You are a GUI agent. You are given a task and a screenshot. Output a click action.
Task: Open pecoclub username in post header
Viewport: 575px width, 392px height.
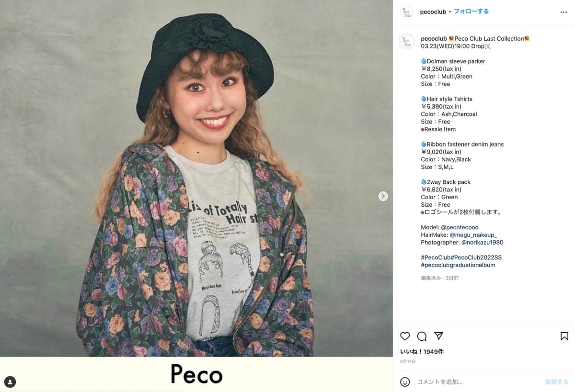pos(433,12)
